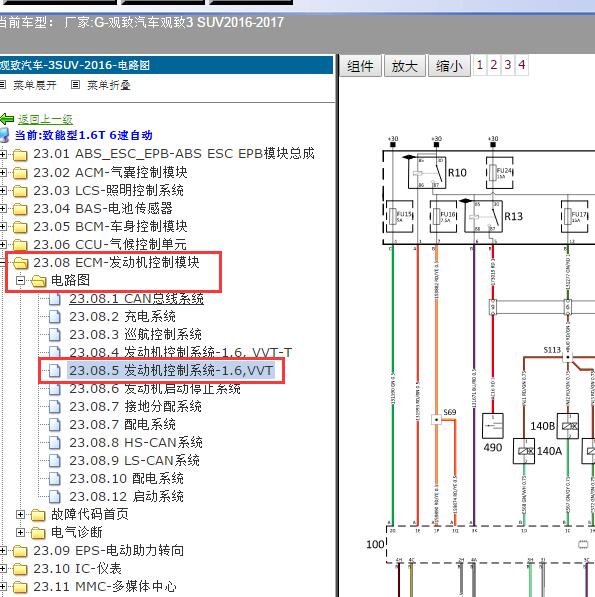595x597 pixels.
Task: Click 当前:致能型1.6T 6速自动 label
Action: coord(84,135)
